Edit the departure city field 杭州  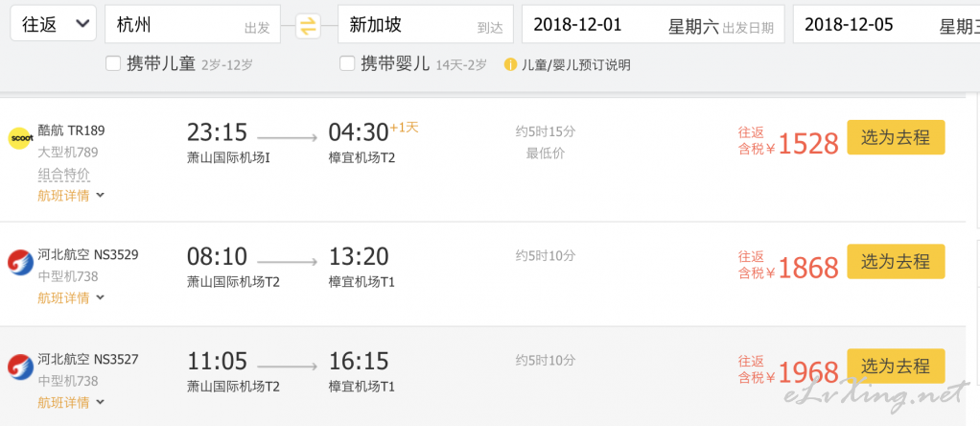point(193,24)
